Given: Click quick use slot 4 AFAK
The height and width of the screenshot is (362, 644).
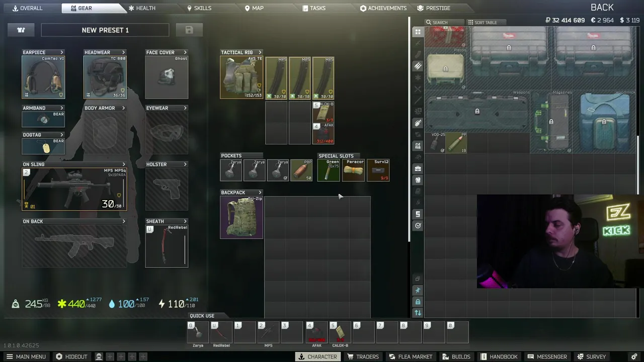Looking at the screenshot, I should pyautogui.click(x=316, y=332).
